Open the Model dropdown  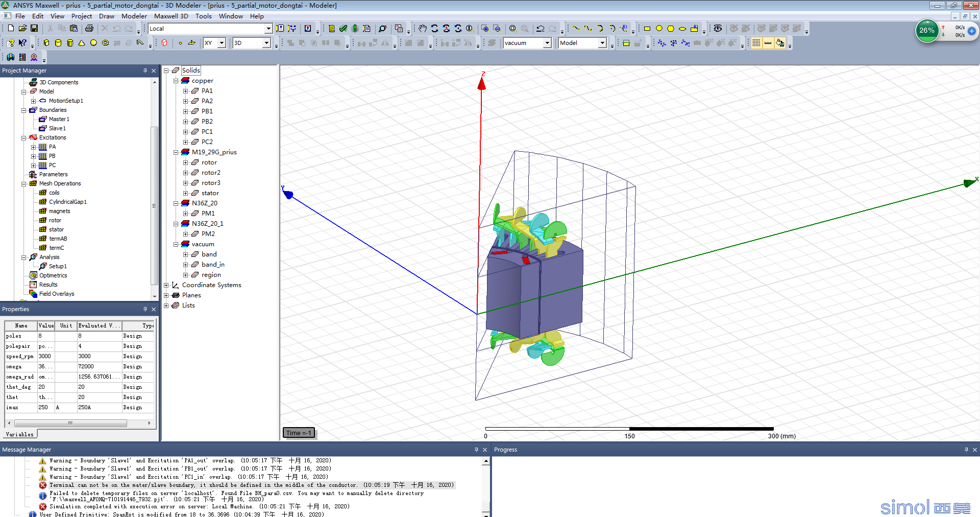coord(602,43)
